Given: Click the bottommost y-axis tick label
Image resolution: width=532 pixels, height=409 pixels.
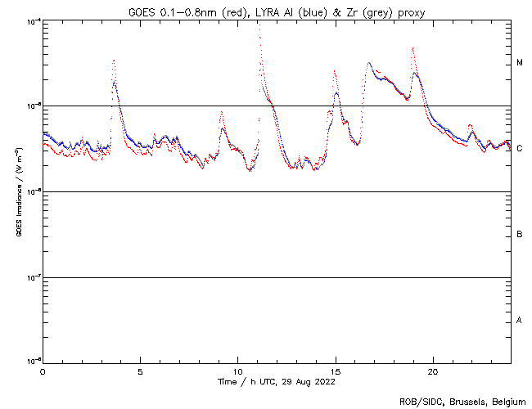Looking at the screenshot, I should click(x=33, y=362).
